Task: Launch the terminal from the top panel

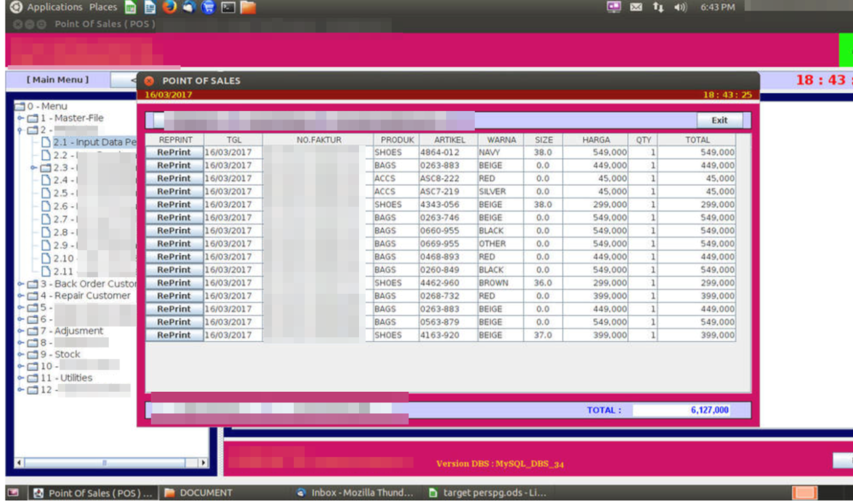Action: click(228, 7)
